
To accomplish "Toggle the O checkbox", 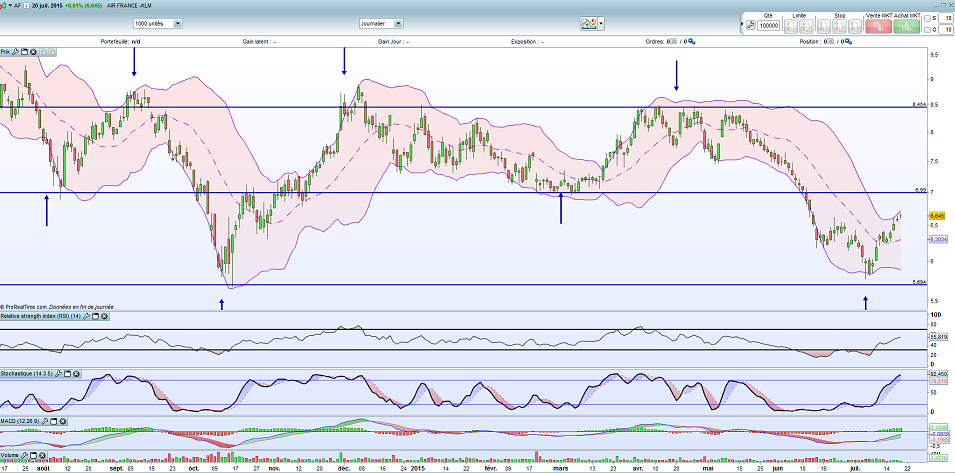I will coord(927,30).
